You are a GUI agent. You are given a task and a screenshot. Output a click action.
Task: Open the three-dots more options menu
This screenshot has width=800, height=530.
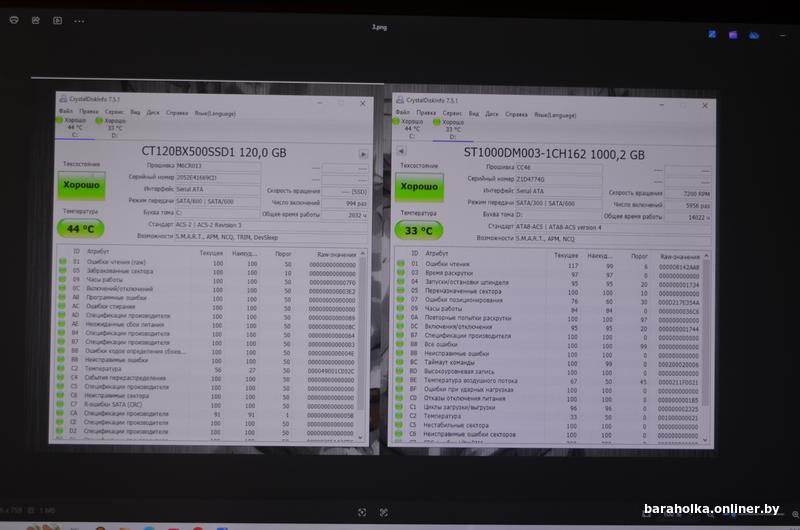(x=80, y=21)
